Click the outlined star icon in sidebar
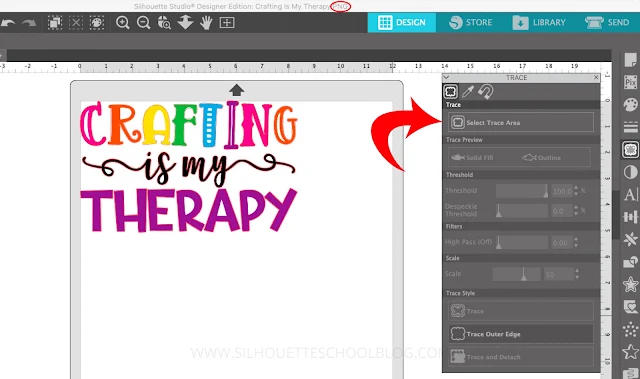640x379 pixels. [630, 351]
